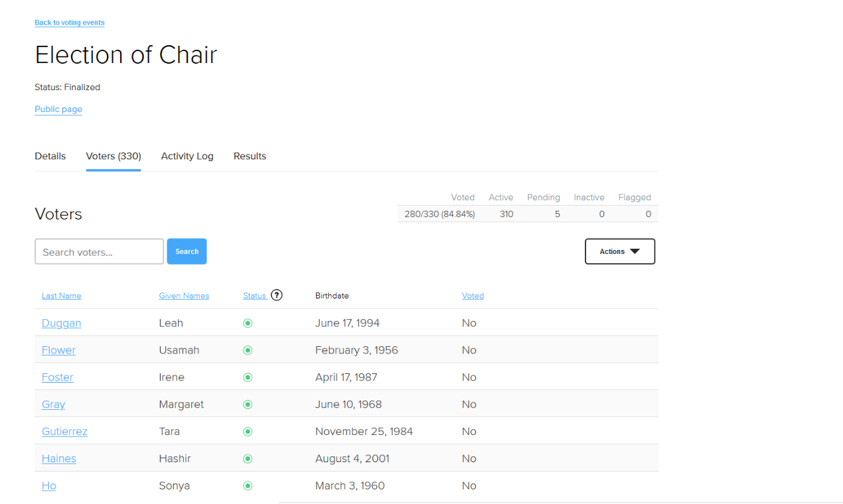Click active status icon for Gray
Screen dimensions: 843x504
tap(248, 405)
